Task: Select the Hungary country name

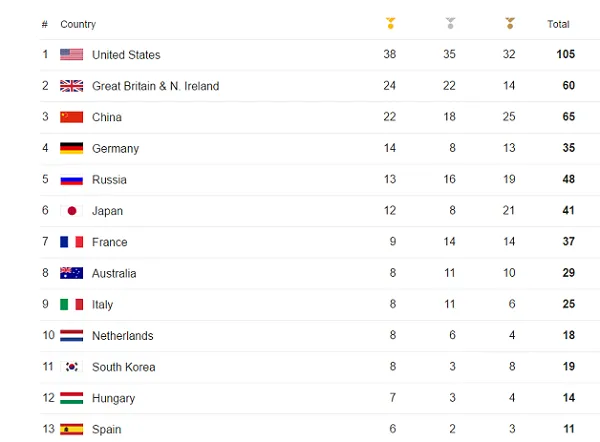Action: click(x=113, y=398)
